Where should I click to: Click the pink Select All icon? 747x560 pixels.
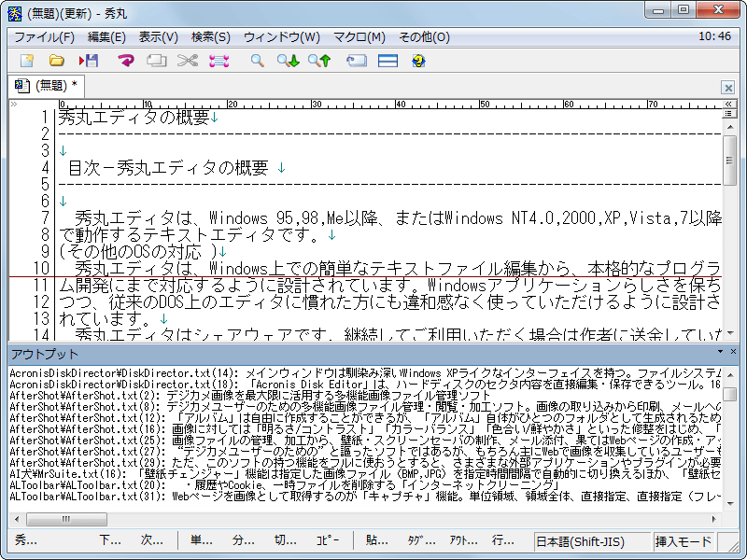click(x=219, y=61)
